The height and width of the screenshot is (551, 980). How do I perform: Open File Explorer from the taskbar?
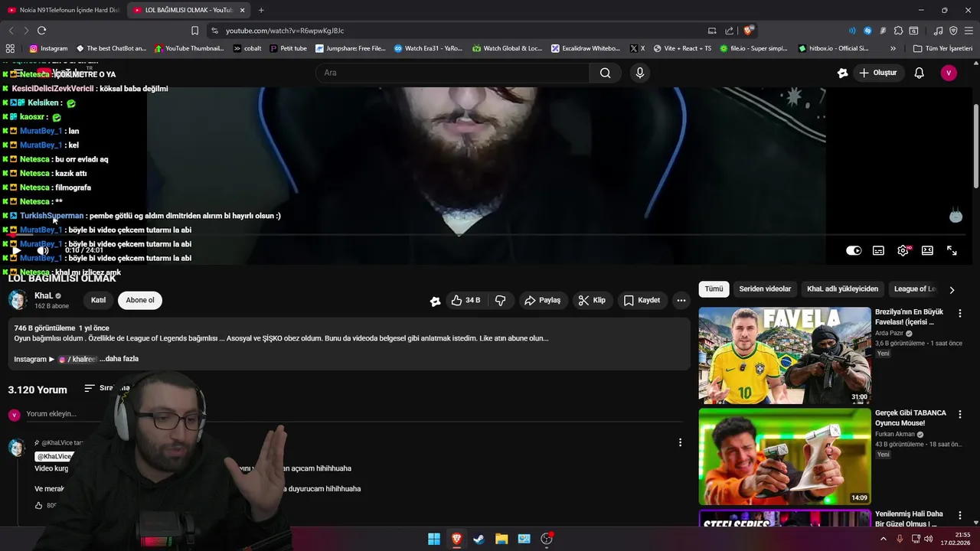(x=501, y=539)
